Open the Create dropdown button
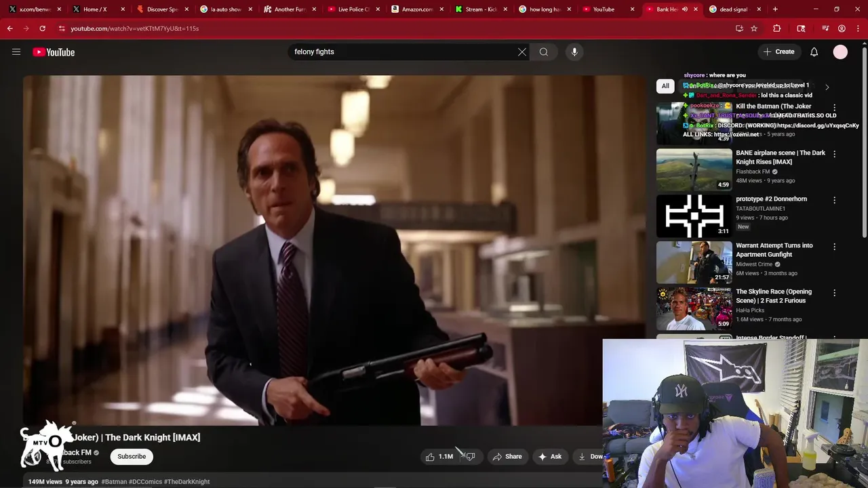This screenshot has height=488, width=868. tap(778, 52)
